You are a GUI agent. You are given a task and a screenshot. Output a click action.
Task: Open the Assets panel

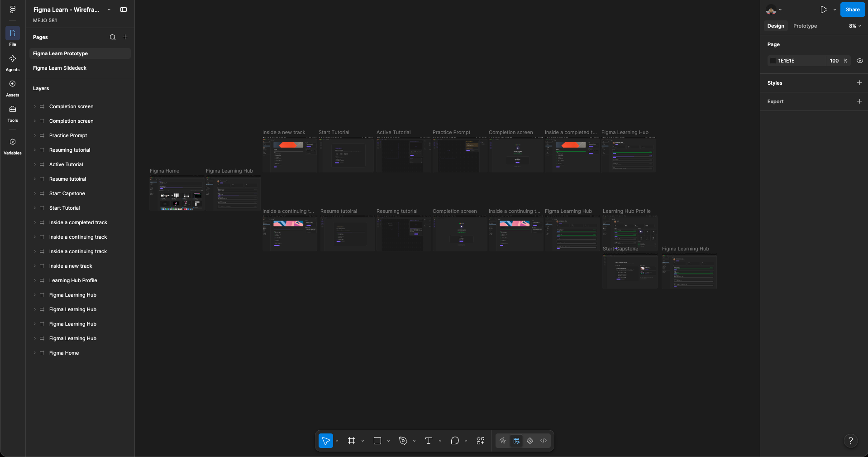click(x=13, y=88)
